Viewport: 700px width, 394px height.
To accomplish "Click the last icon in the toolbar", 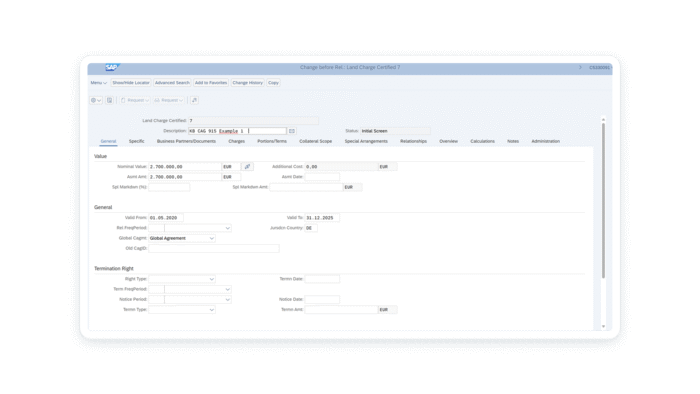I will (x=194, y=100).
